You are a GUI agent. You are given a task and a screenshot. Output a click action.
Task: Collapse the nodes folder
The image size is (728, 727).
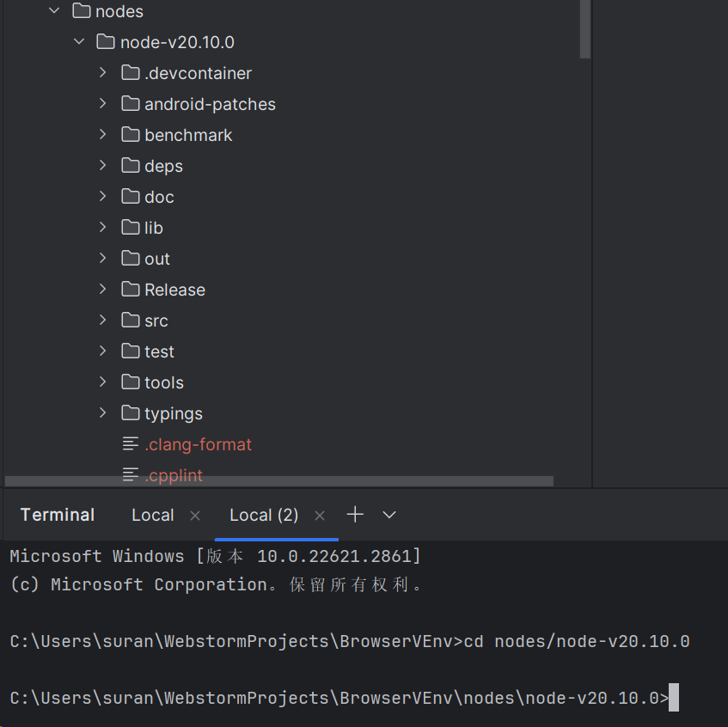tap(55, 11)
